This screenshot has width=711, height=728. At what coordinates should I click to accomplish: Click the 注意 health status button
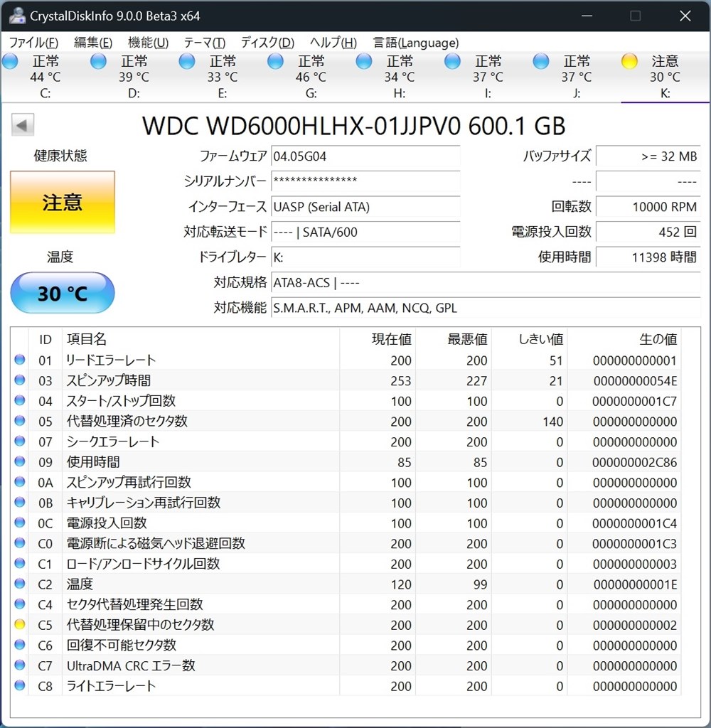point(62,201)
